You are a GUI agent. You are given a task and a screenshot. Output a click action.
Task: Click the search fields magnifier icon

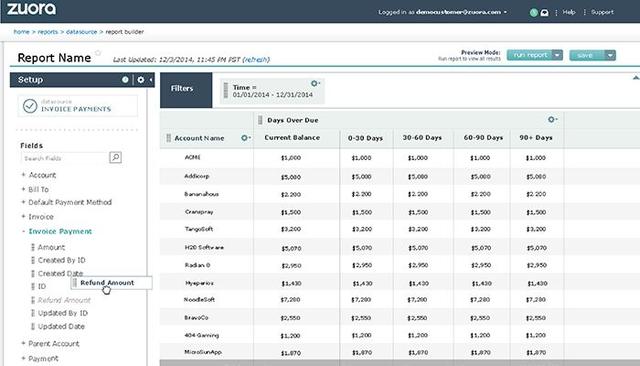pos(116,157)
